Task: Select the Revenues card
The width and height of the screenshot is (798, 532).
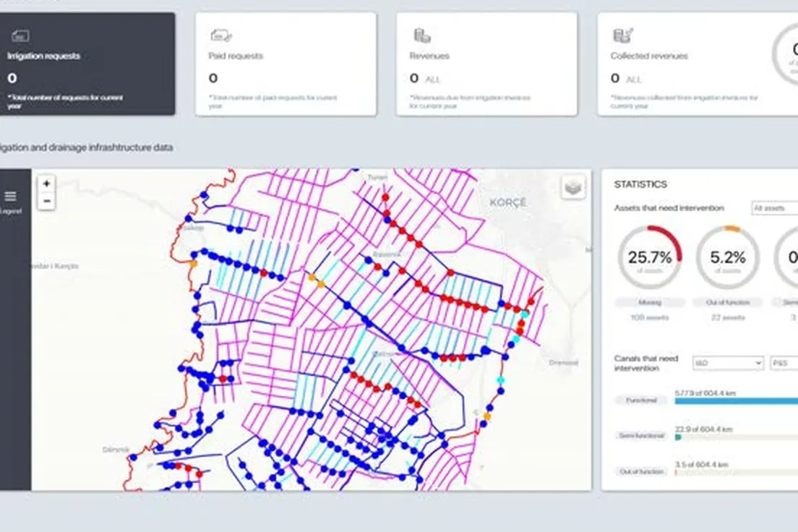Action: point(486,64)
